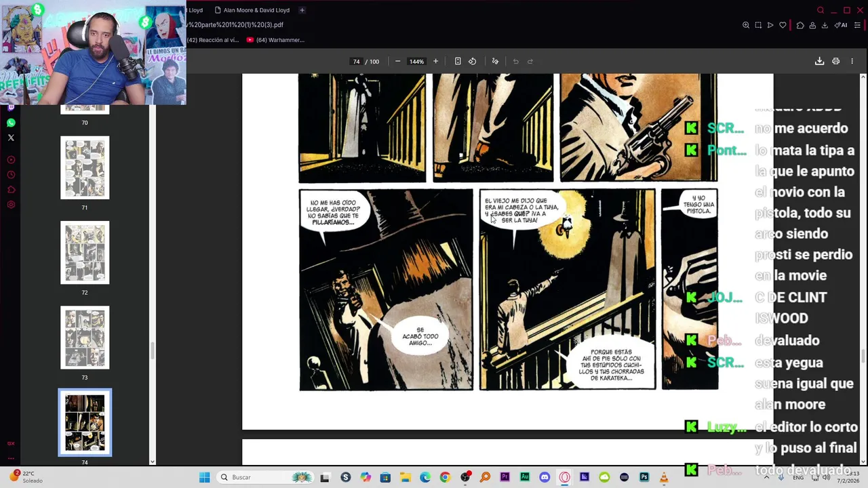Click the PDF page vertical scrollbar
The height and width of the screenshot is (488, 868).
pyautogui.click(x=863, y=355)
